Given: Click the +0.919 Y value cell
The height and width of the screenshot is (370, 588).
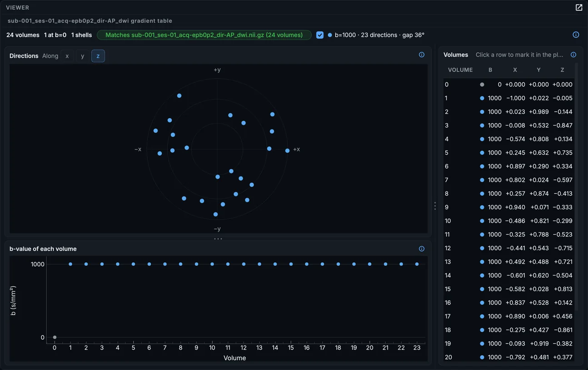Looking at the screenshot, I should [x=539, y=344].
